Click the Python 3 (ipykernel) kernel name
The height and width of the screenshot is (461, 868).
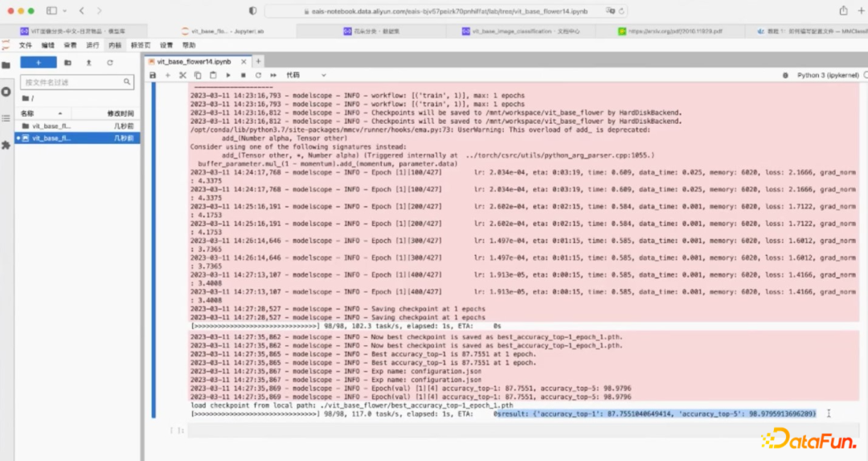tap(828, 75)
